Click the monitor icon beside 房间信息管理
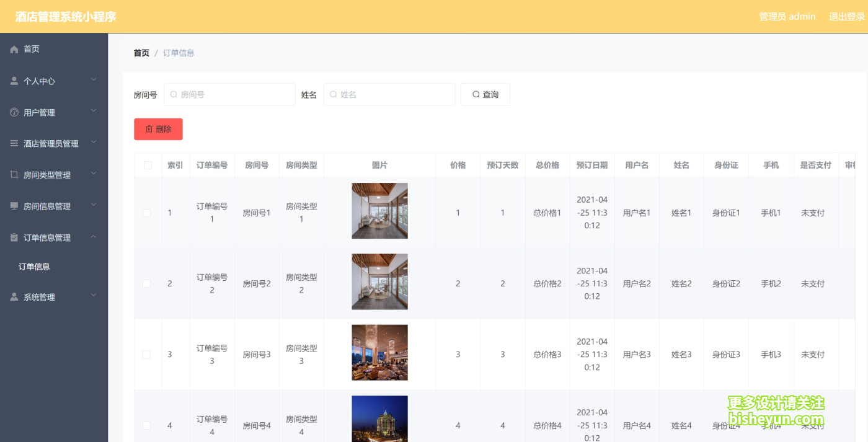 (x=12, y=206)
